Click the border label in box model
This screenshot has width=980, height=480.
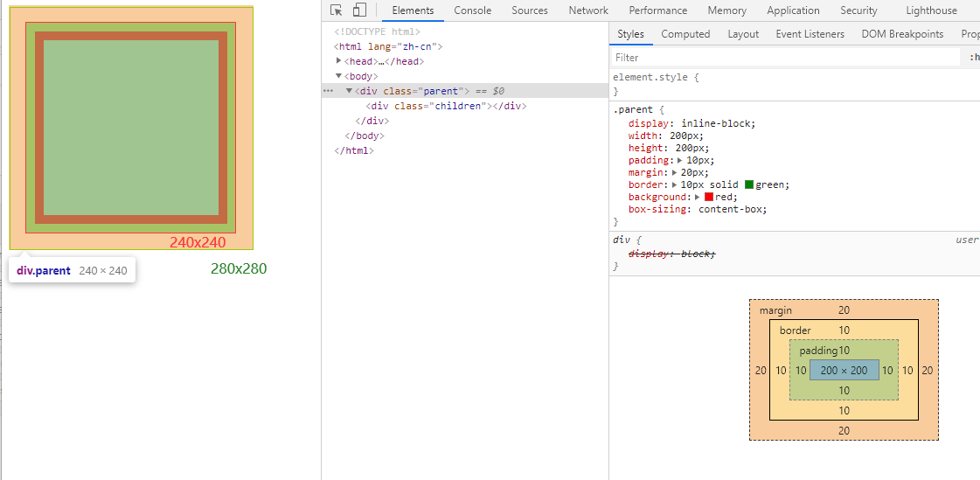click(x=795, y=330)
